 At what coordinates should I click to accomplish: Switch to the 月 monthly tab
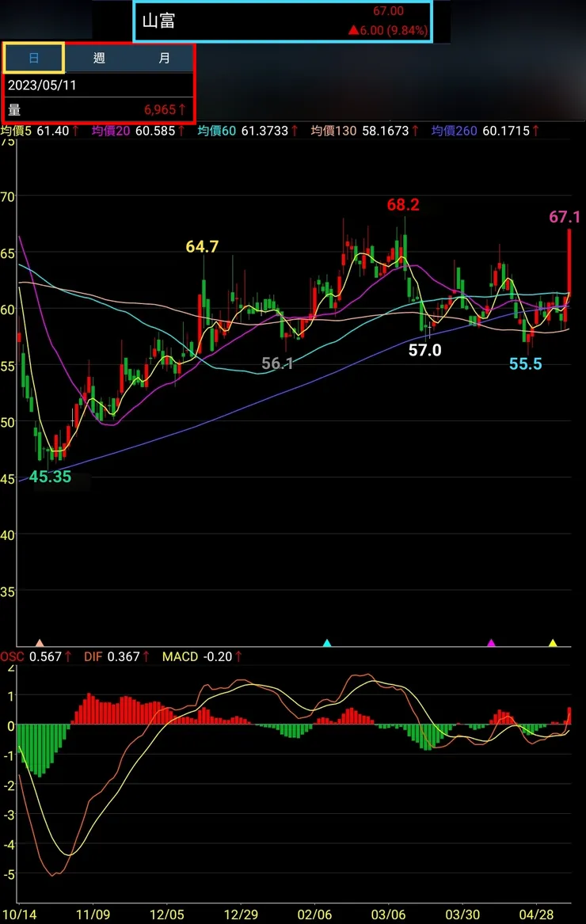pos(163,58)
